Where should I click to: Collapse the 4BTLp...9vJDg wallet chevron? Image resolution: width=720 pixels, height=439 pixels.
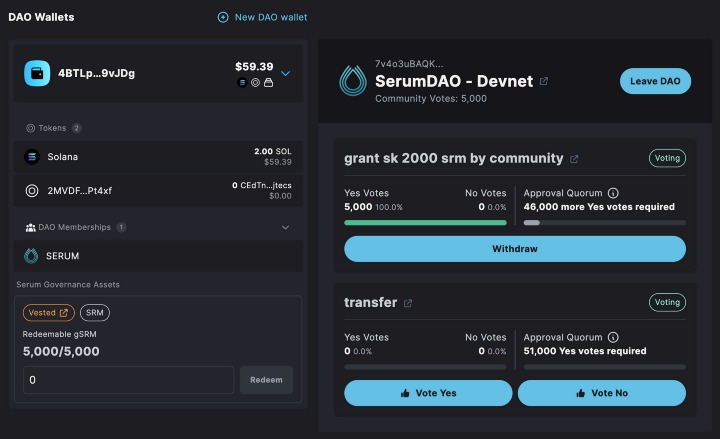[x=286, y=73]
